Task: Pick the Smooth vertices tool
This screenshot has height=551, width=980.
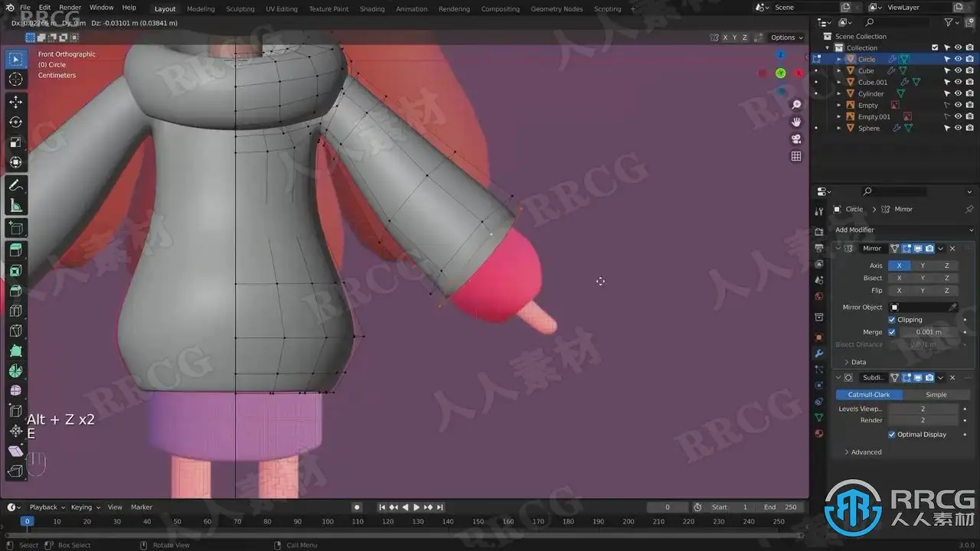Action: [16, 390]
